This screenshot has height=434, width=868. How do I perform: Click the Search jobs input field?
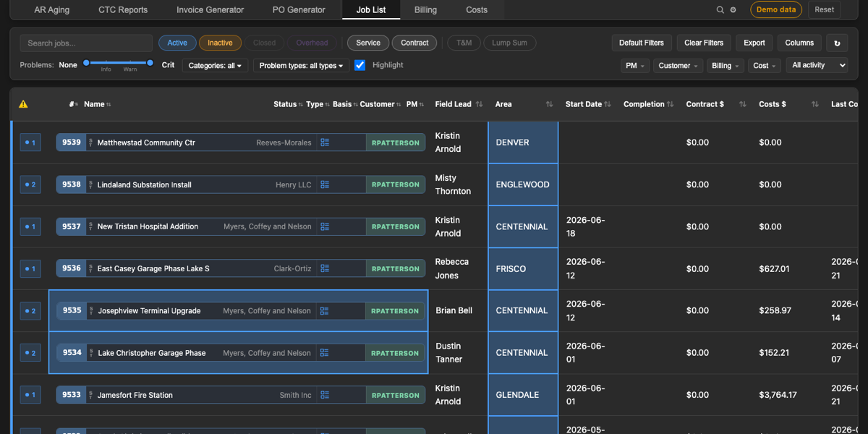pyautogui.click(x=86, y=43)
